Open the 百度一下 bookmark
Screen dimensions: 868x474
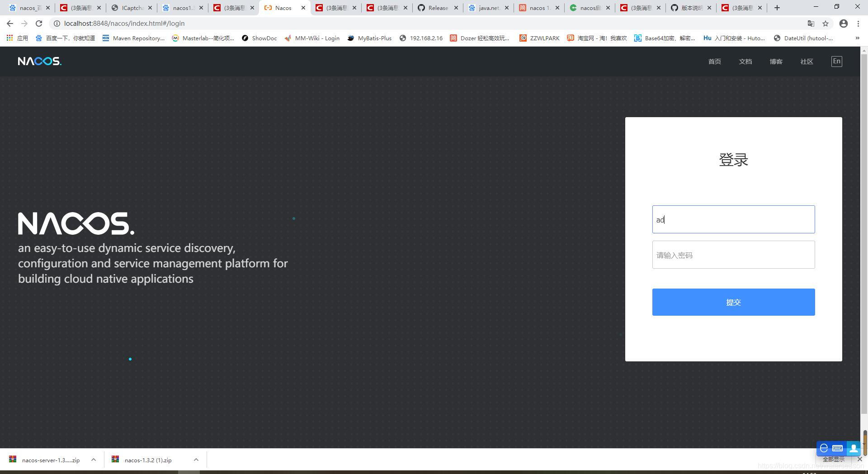tap(65, 38)
